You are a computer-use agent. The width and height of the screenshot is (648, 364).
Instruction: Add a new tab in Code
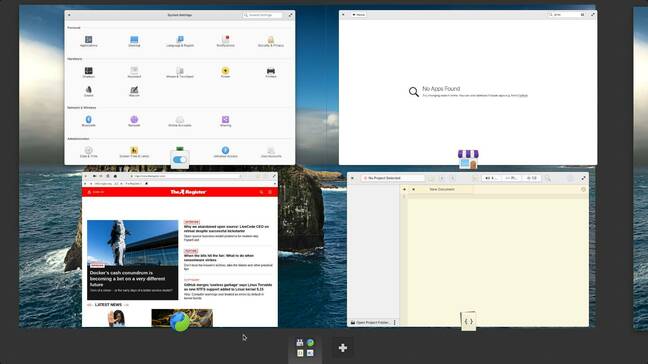pyautogui.click(x=404, y=189)
